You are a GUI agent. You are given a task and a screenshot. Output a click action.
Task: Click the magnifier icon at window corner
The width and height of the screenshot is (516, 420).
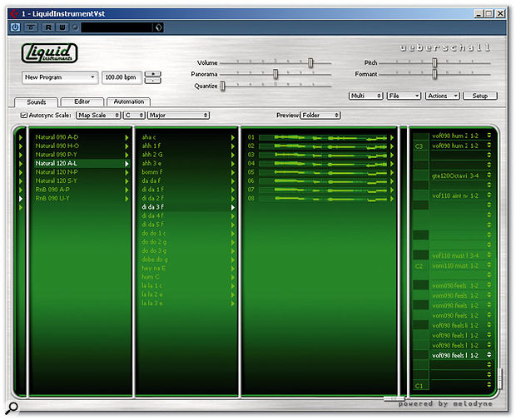tap(12, 408)
